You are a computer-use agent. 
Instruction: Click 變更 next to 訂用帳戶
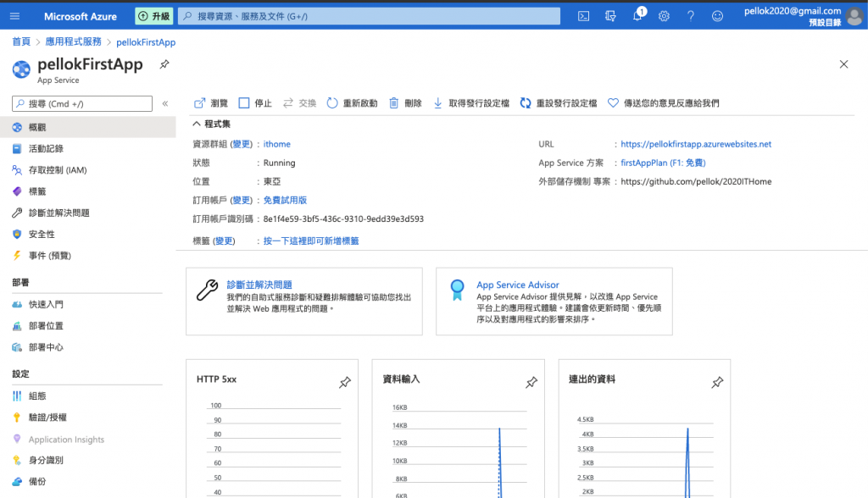pyautogui.click(x=242, y=201)
